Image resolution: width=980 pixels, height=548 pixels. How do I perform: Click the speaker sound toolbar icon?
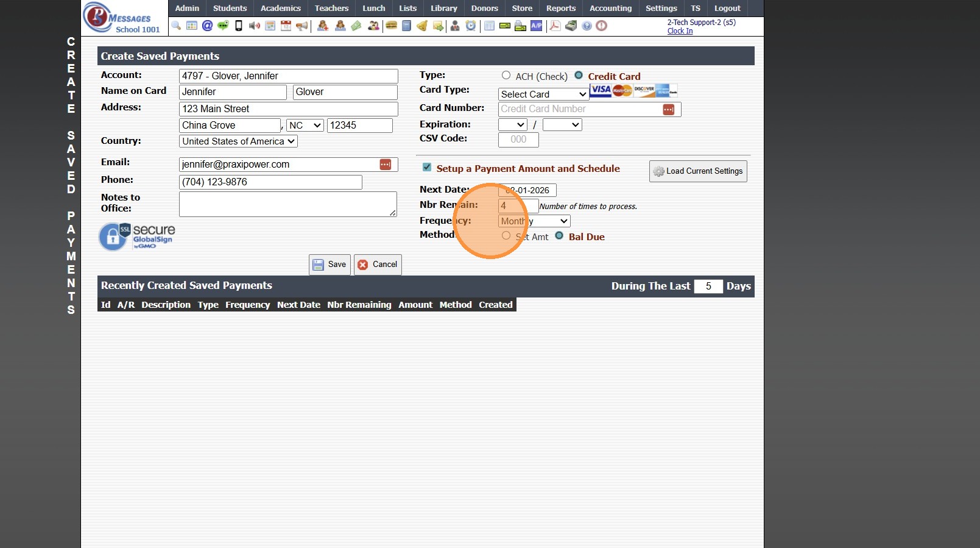click(255, 26)
